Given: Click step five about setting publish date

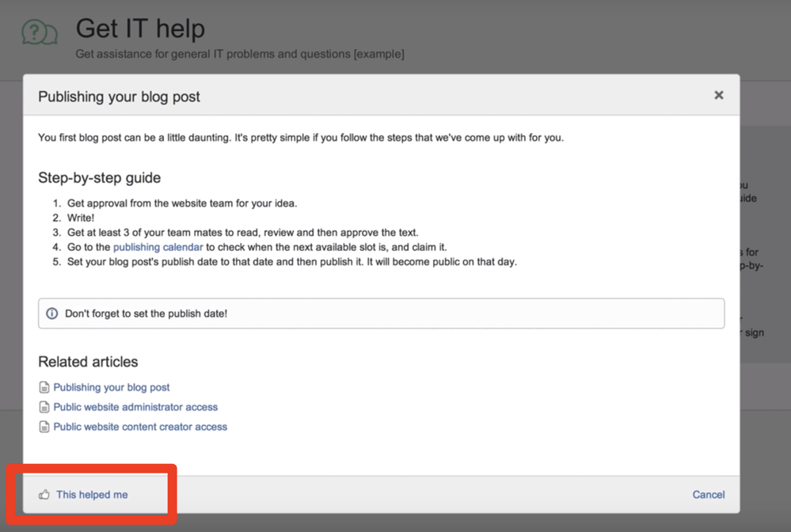Looking at the screenshot, I should click(292, 262).
